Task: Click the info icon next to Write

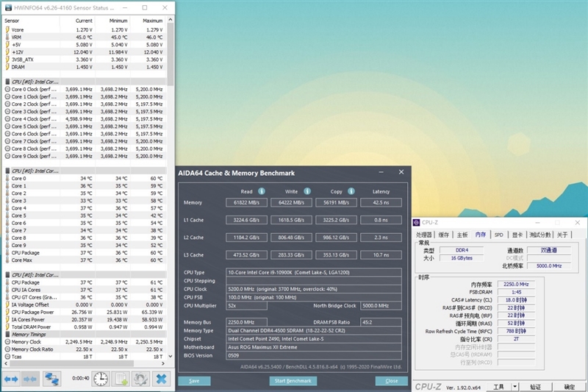Action: pyautogui.click(x=308, y=191)
